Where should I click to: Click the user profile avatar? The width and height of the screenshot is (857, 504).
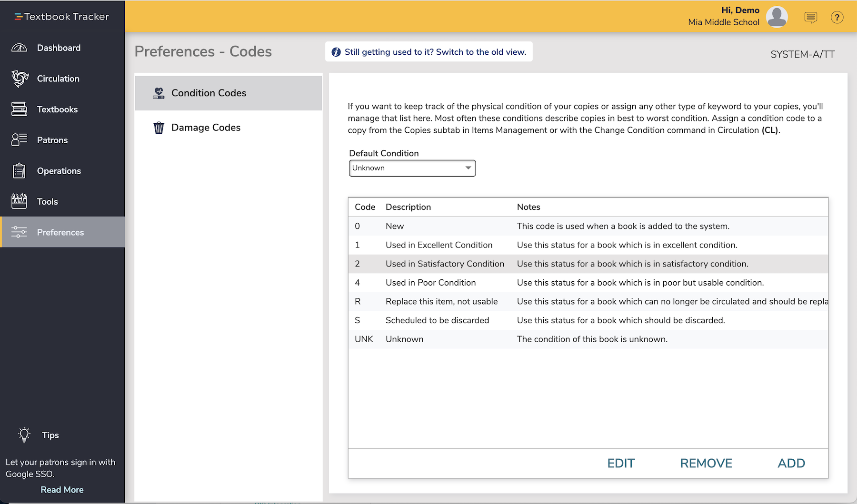(x=777, y=17)
